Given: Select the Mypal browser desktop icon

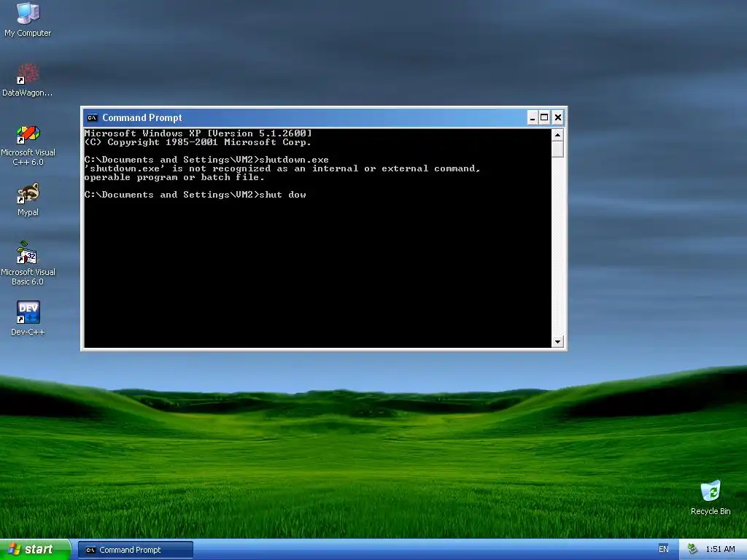Looking at the screenshot, I should pos(28,199).
